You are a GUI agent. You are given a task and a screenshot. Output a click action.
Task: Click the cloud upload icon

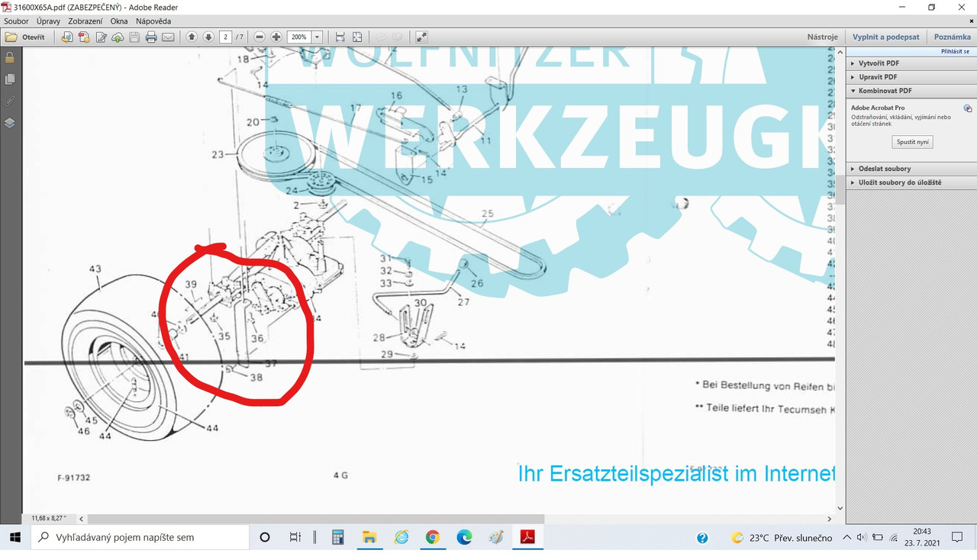click(x=118, y=37)
